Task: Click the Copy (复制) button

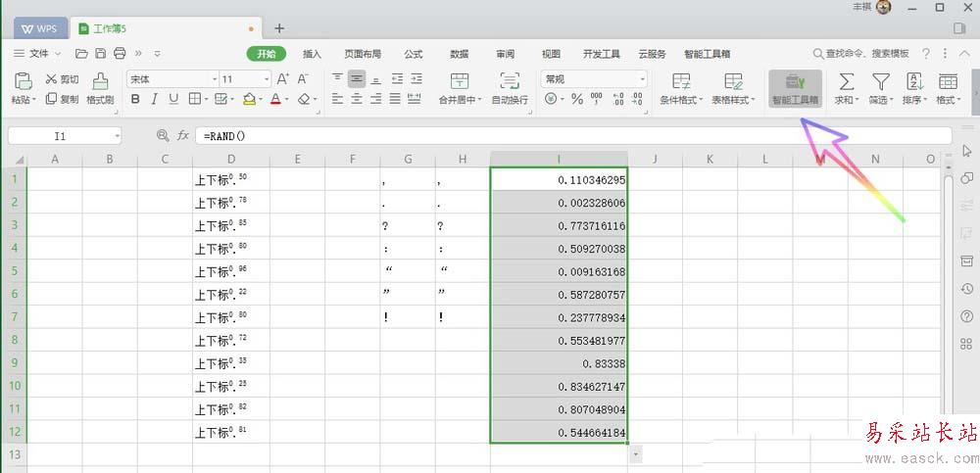Action: point(63,99)
